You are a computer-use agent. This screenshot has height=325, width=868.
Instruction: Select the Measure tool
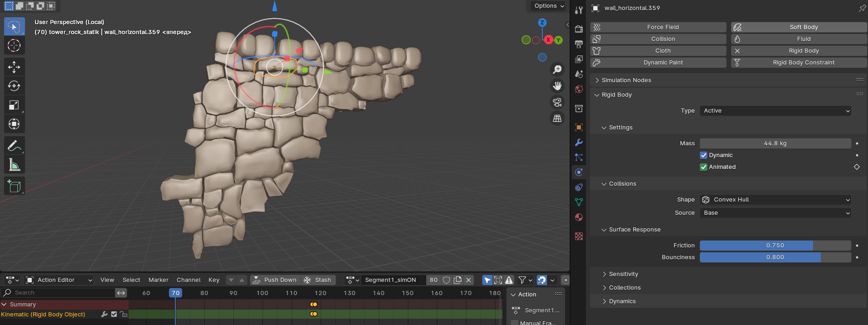tap(14, 165)
